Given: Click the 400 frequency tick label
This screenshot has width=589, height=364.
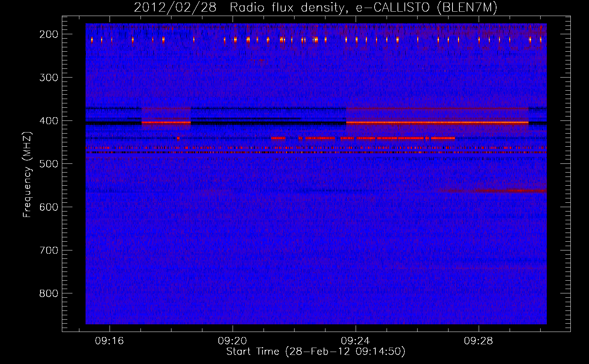Looking at the screenshot, I should click(x=49, y=121).
